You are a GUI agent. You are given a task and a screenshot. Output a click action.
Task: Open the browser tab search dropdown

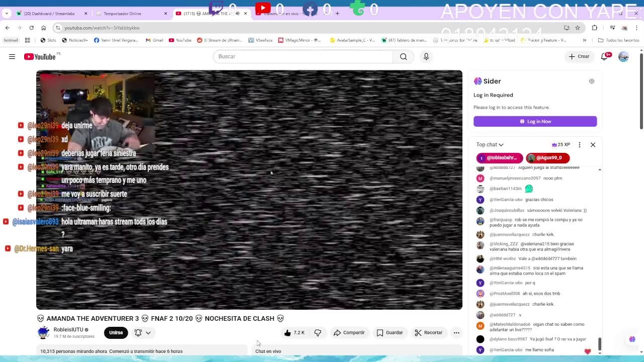click(x=6, y=14)
